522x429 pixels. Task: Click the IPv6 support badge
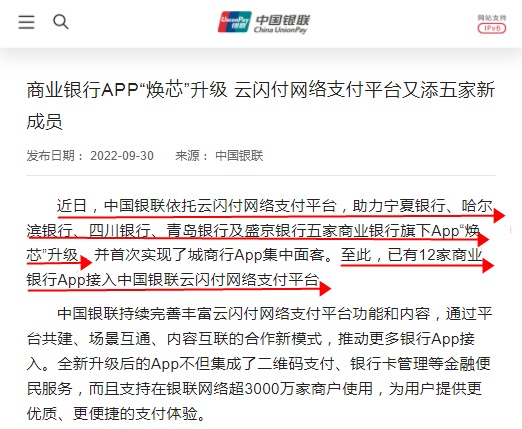[x=492, y=28]
